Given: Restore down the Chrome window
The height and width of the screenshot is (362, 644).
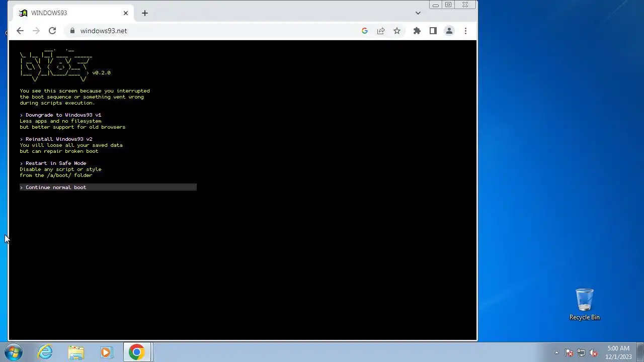Looking at the screenshot, I should (x=448, y=5).
